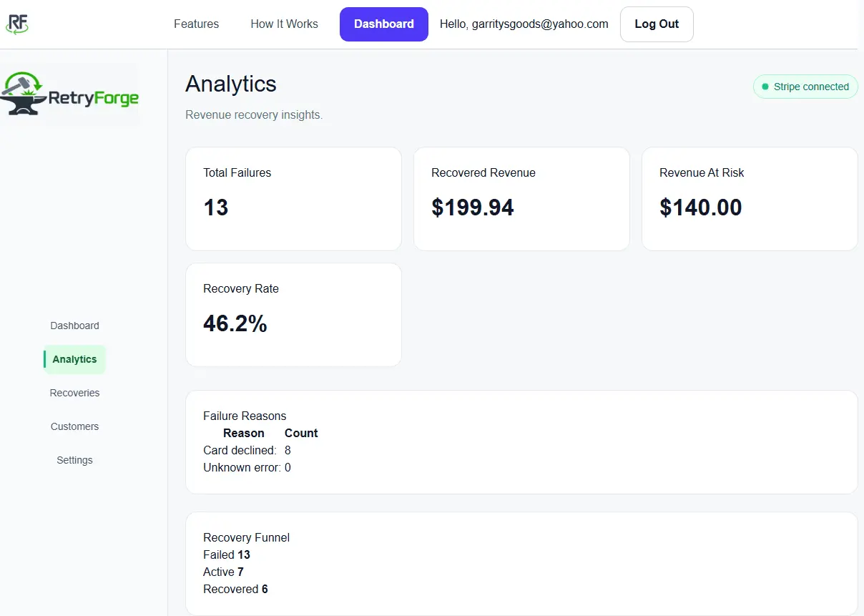864x616 pixels.
Task: Click the Failed 13 funnel row
Action: pos(227,554)
